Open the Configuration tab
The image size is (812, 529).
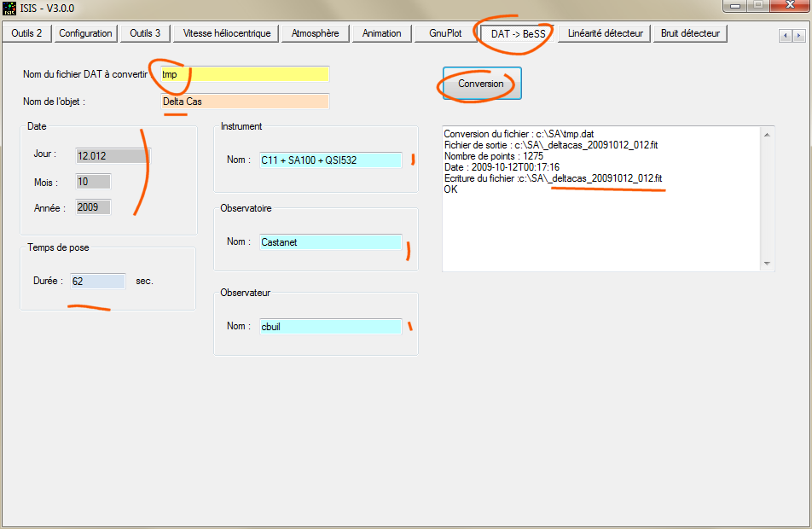pos(85,33)
